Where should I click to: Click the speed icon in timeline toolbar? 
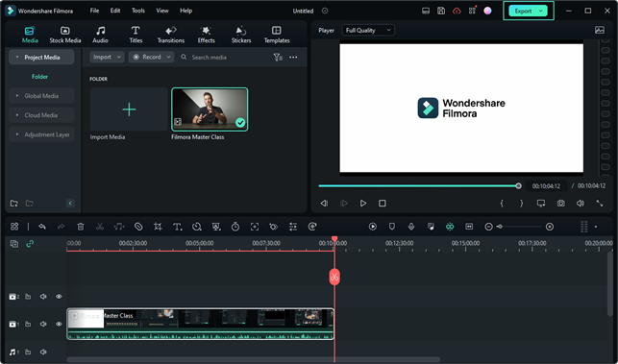coord(197,227)
